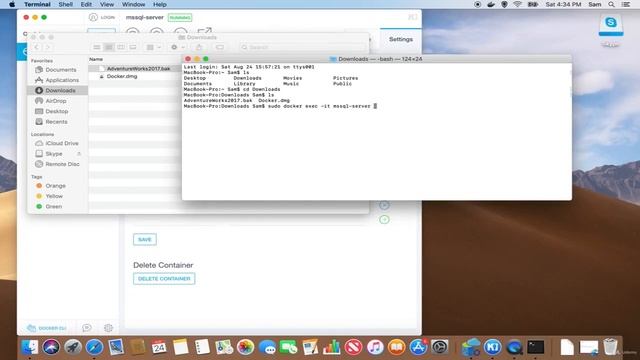Open the Shell menu
This screenshot has width=640, height=360.
[65, 4]
